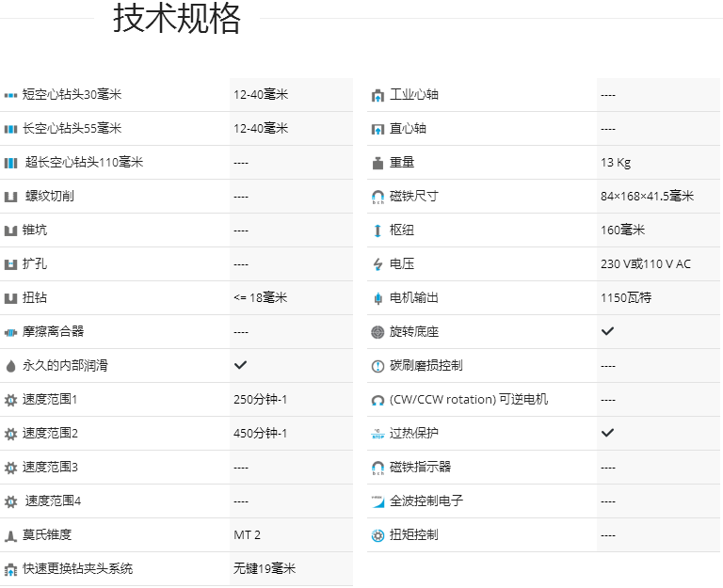This screenshot has height=588, width=723.
Task: Click the extra-long core drill 110mm icon
Action: tap(11, 163)
